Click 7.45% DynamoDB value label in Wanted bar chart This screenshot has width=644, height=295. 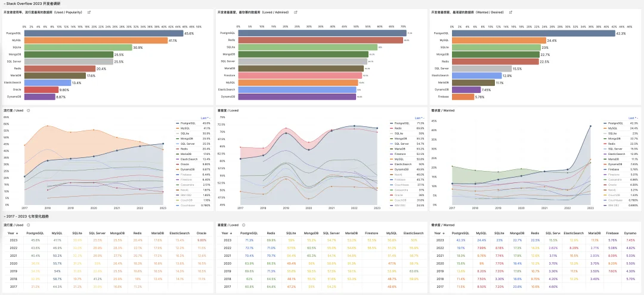[487, 90]
